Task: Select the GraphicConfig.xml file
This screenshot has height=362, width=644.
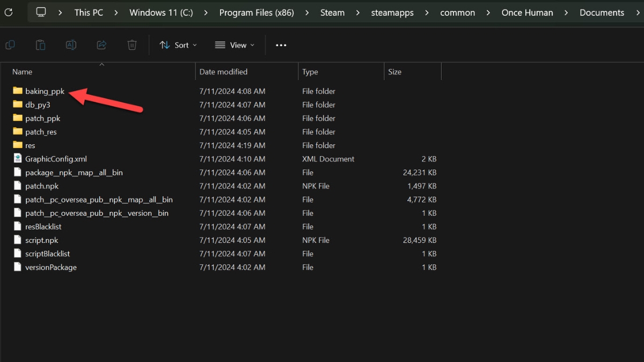Action: coord(56,159)
